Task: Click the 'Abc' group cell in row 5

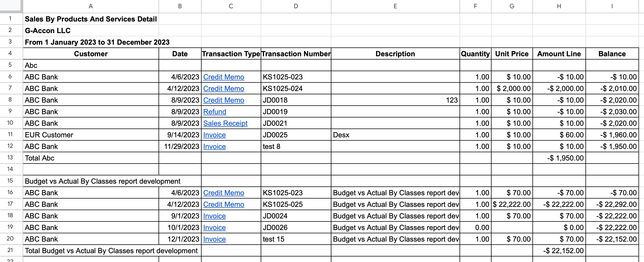Action: (91, 65)
